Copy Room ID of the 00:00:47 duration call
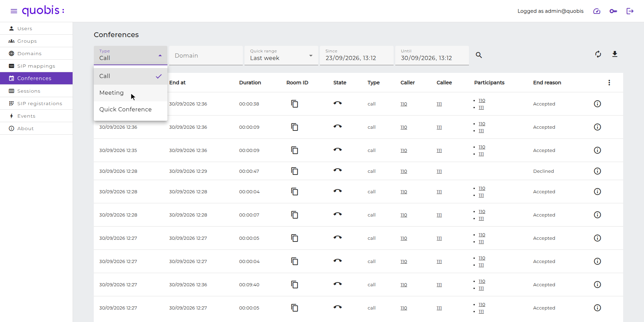This screenshot has width=644, height=322. (x=295, y=171)
